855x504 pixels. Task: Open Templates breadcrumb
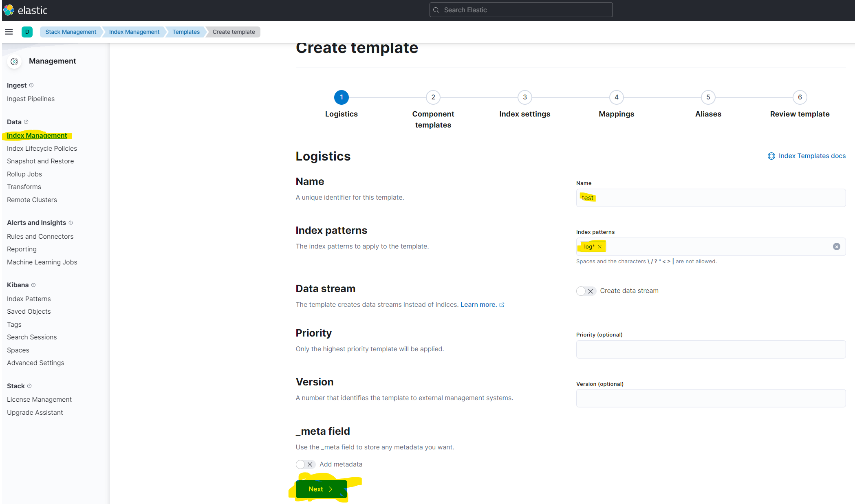tap(186, 32)
